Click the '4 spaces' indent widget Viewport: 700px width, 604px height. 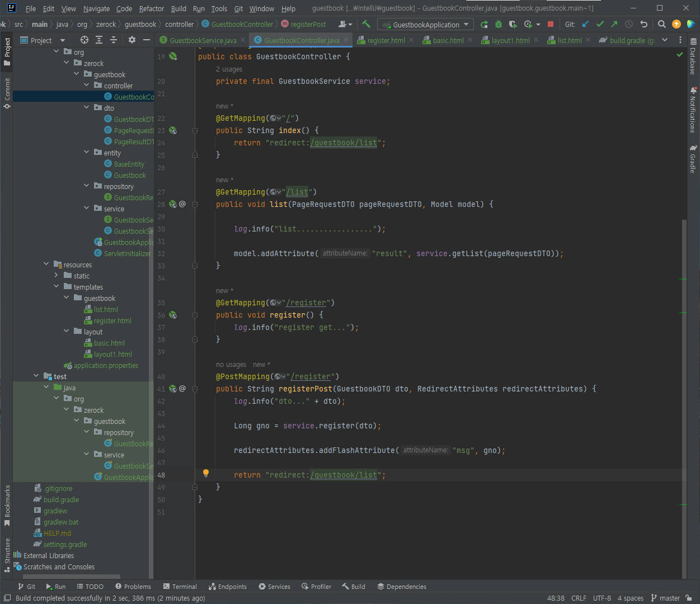[631, 598]
